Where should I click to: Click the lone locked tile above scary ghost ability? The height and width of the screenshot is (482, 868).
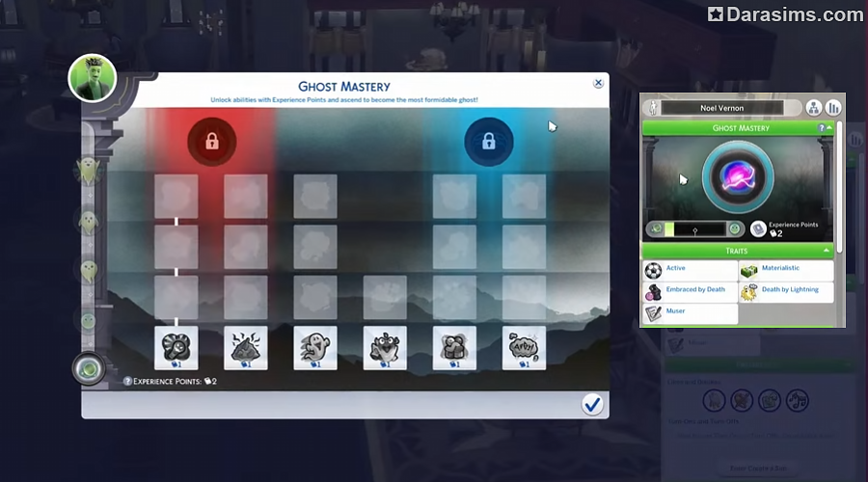pos(385,297)
